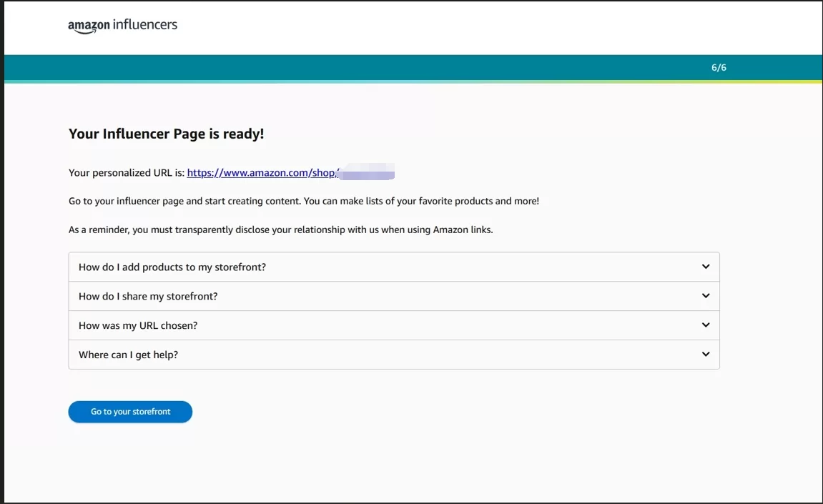The height and width of the screenshot is (504, 823).
Task: Click the teal progress header bar
Action: tap(358, 68)
